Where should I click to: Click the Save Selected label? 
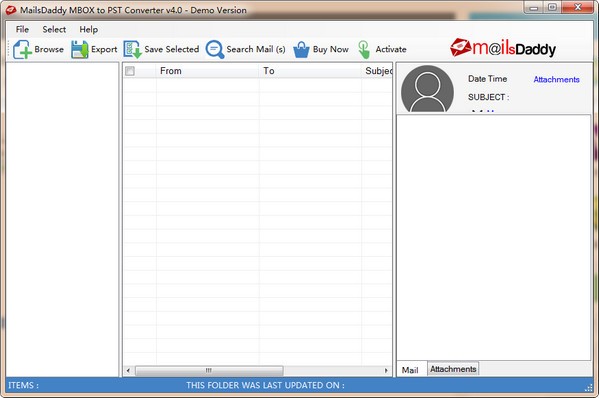[x=172, y=49]
